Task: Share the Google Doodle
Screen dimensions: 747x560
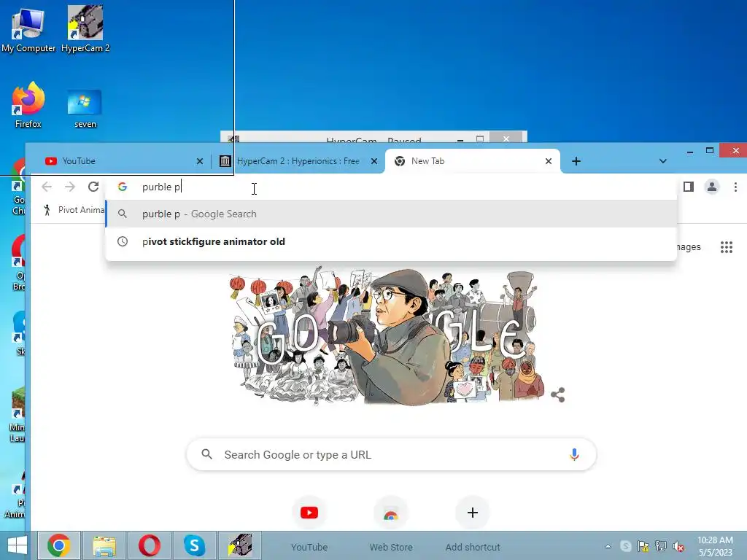Action: (557, 394)
